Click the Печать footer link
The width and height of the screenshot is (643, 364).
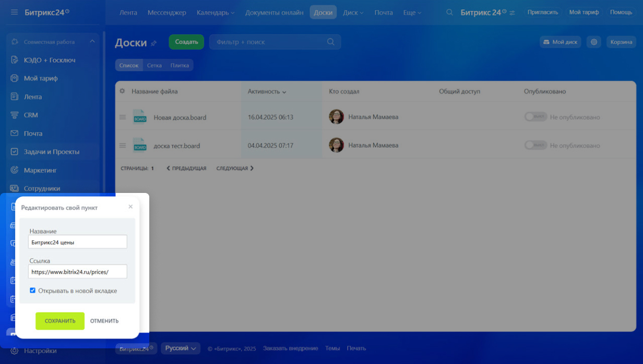pyautogui.click(x=356, y=348)
